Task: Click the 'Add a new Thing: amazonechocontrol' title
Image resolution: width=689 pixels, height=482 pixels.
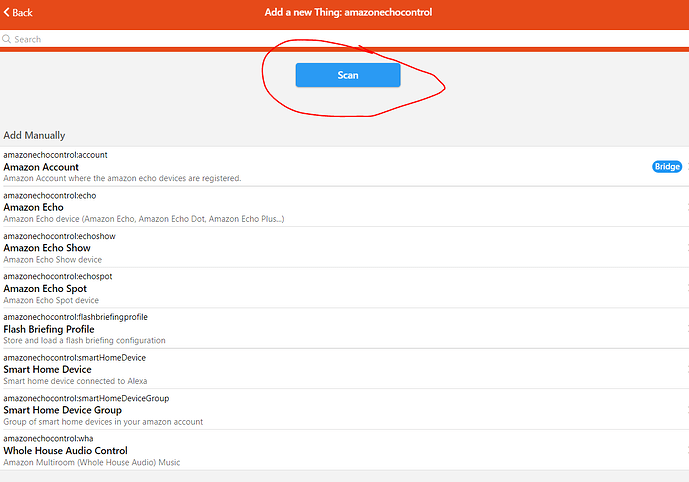Action: click(348, 12)
